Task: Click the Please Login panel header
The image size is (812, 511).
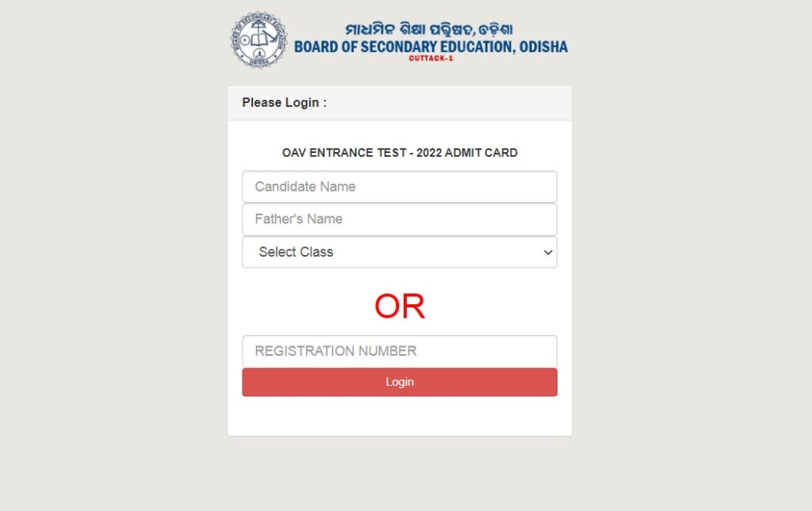Action: (282, 102)
